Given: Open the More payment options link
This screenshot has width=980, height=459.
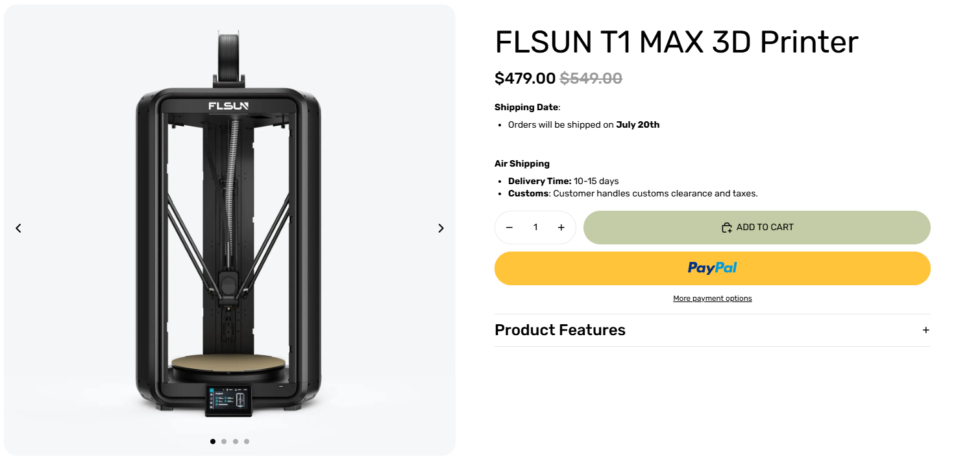Looking at the screenshot, I should click(x=712, y=299).
